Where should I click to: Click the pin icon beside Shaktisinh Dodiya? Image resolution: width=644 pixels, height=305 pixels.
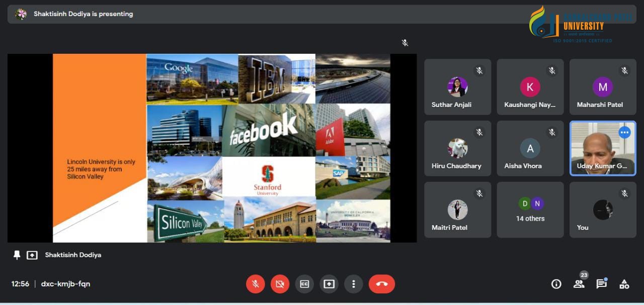pyautogui.click(x=17, y=255)
